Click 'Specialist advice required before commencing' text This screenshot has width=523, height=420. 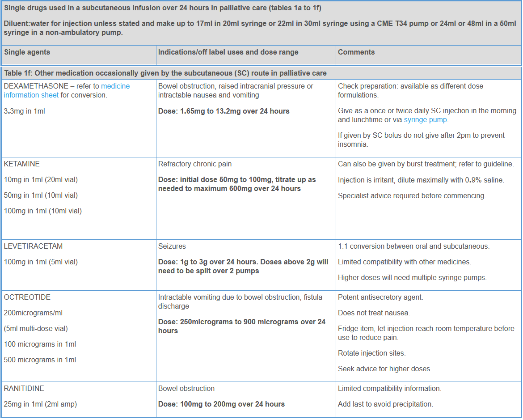[412, 195]
